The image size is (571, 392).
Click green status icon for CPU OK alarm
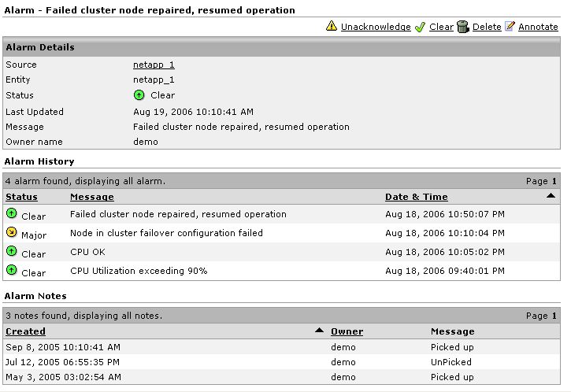pos(11,251)
